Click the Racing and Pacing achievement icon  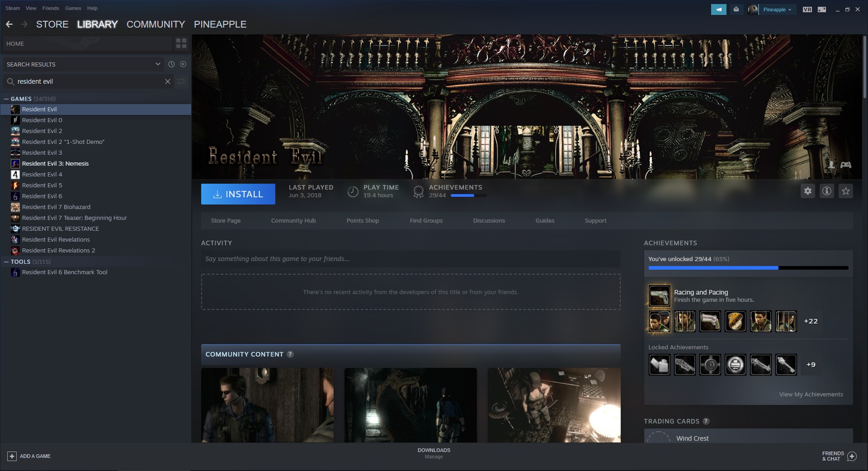coord(659,296)
